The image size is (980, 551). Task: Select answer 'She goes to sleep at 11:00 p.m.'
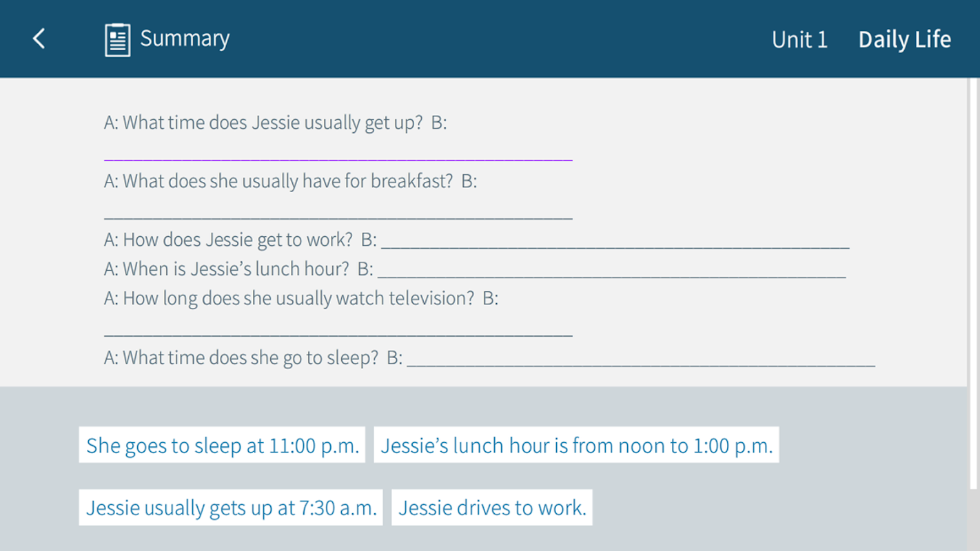(222, 446)
